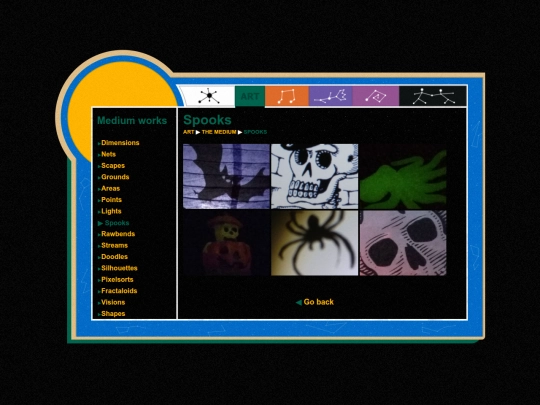The height and width of the screenshot is (405, 540).
Task: Open the black stick-figures constellation tab
Action: (x=433, y=96)
